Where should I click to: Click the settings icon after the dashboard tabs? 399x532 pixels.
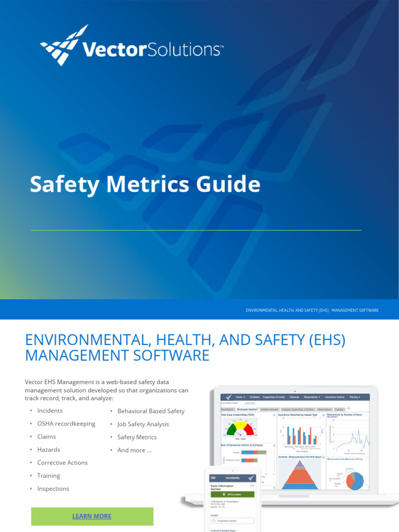coord(349,408)
